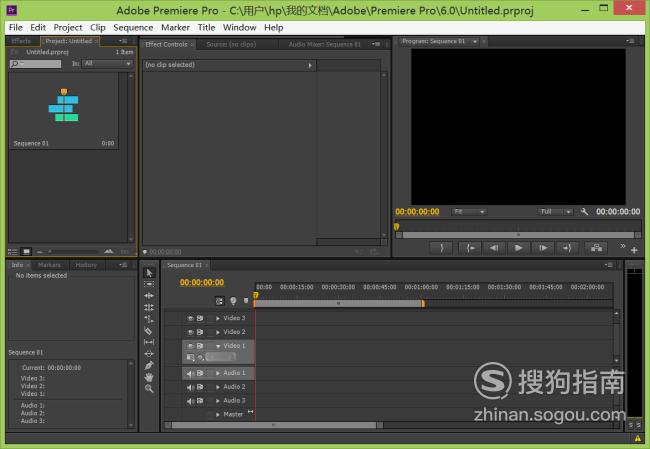Hide Video 3 track with eye
This screenshot has height=449, width=650.
click(x=190, y=318)
